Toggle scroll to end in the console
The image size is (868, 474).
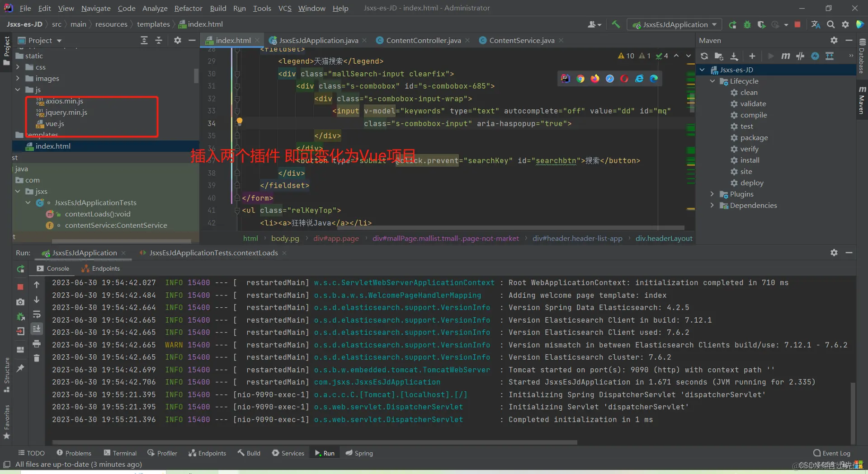click(37, 329)
